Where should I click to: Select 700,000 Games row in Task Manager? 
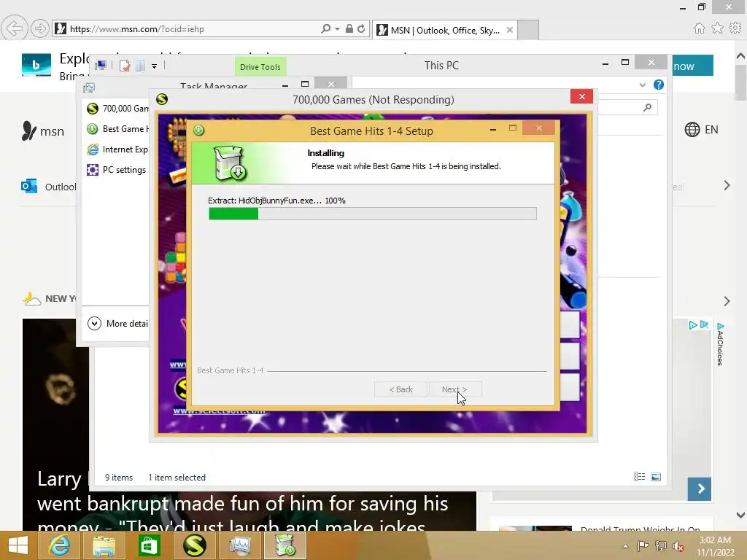[116, 109]
